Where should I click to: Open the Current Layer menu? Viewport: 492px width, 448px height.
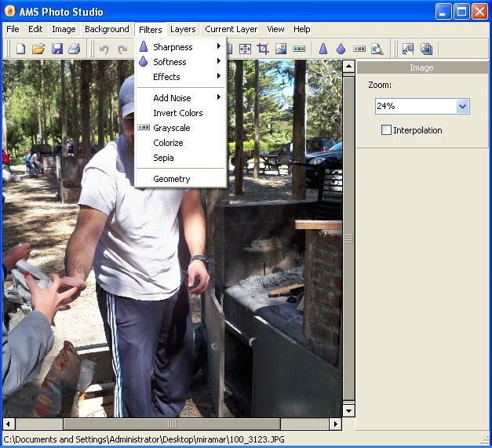[x=231, y=29]
